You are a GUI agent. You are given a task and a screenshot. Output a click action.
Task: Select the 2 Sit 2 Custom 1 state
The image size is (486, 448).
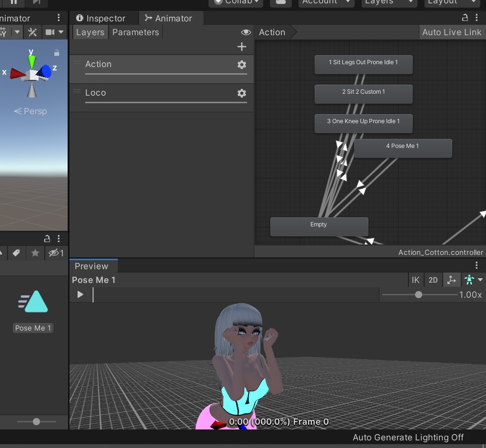point(363,94)
